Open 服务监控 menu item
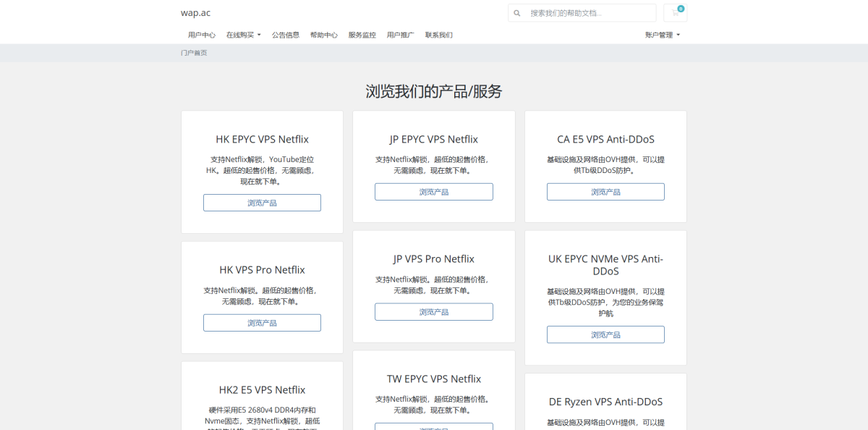868x430 pixels. [x=362, y=35]
